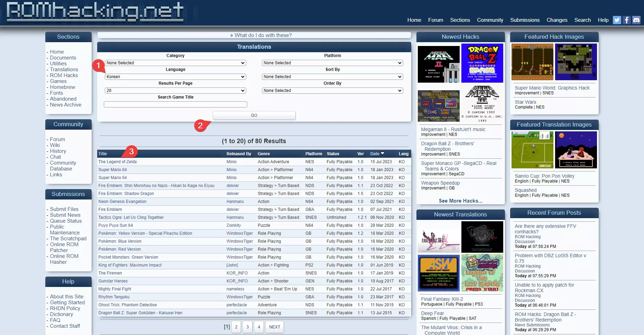The width and height of the screenshot is (644, 335).
Task: Open Community Database link
Action: (63, 166)
